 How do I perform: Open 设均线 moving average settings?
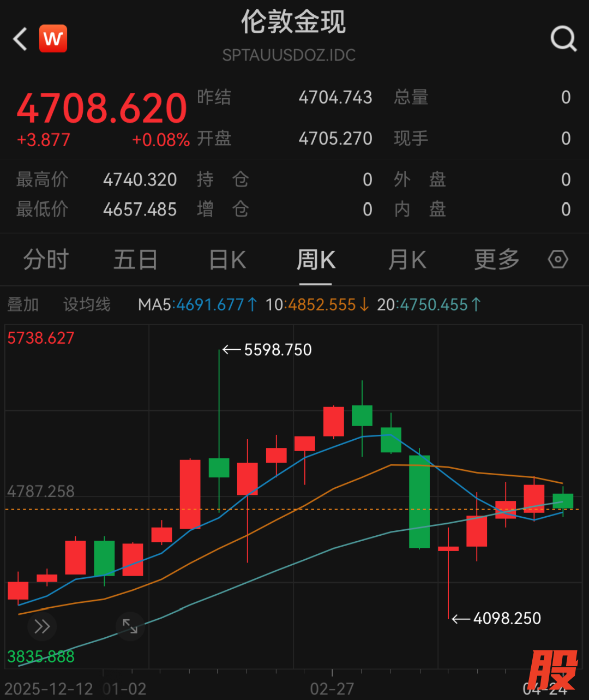[87, 304]
